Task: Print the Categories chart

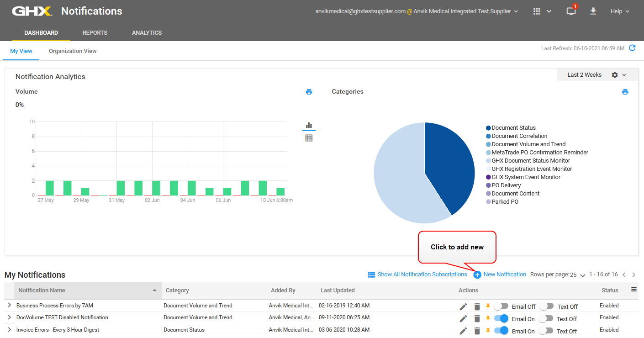Action: coord(625,92)
